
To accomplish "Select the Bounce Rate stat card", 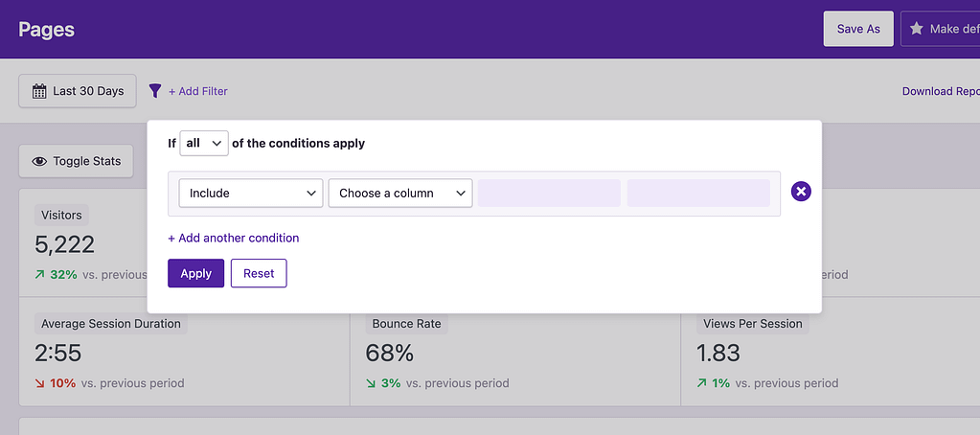I will point(514,353).
